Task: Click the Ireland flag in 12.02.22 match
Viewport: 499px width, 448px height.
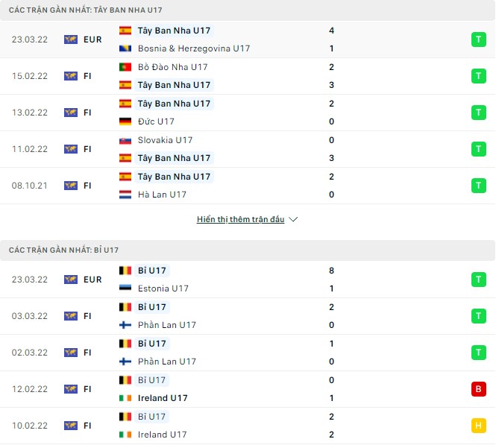Action: tap(125, 398)
